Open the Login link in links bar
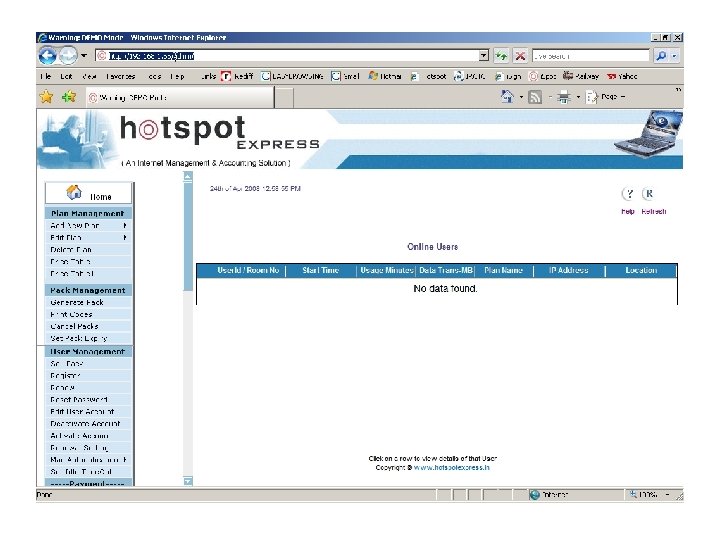The width and height of the screenshot is (720, 540). (508, 76)
